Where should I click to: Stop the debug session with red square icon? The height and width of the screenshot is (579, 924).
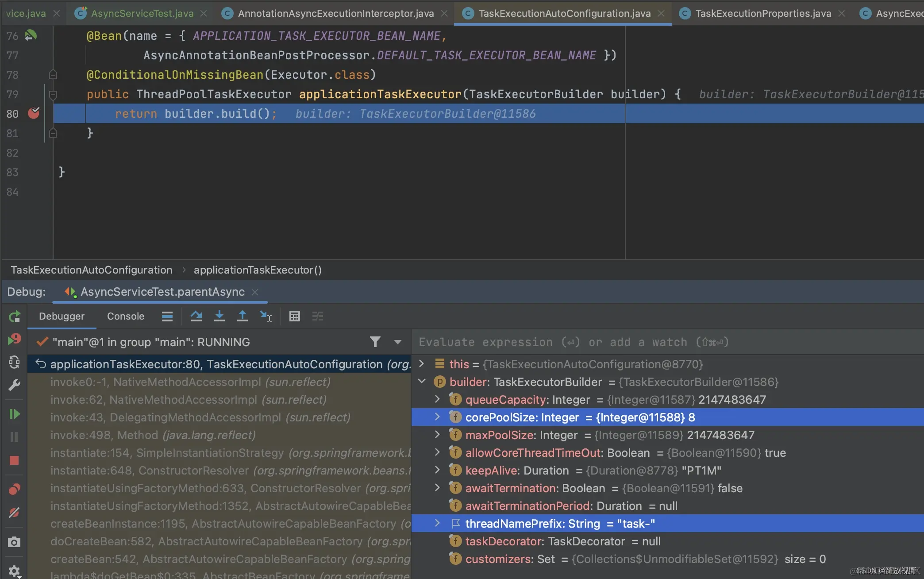[x=14, y=460]
